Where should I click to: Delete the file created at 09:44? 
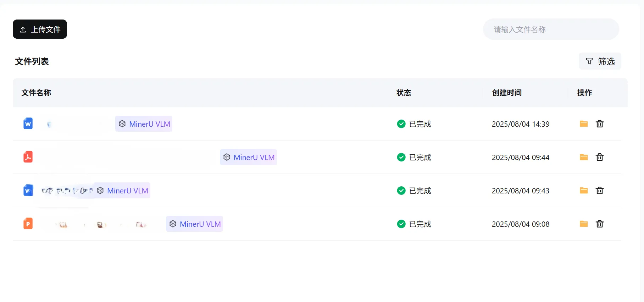(x=599, y=157)
